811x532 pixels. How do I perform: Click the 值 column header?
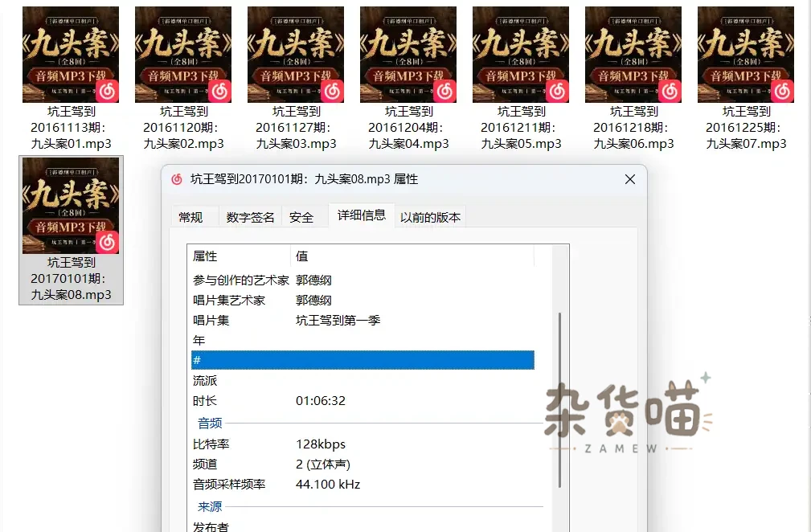click(412, 256)
